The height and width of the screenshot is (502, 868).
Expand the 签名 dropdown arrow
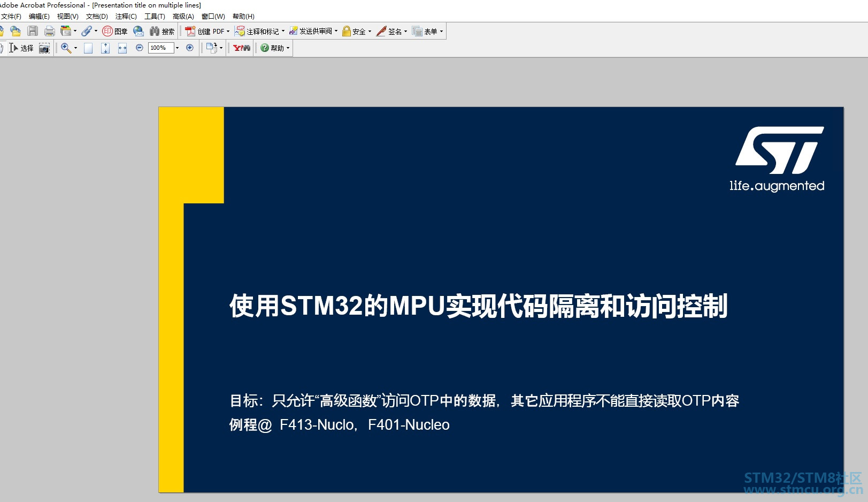click(x=405, y=32)
